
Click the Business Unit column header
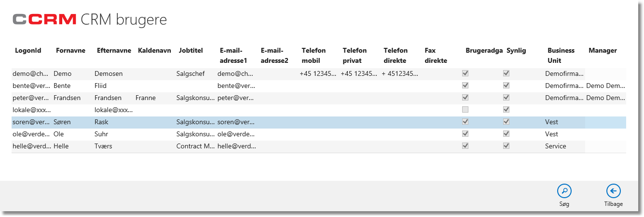[x=561, y=56]
